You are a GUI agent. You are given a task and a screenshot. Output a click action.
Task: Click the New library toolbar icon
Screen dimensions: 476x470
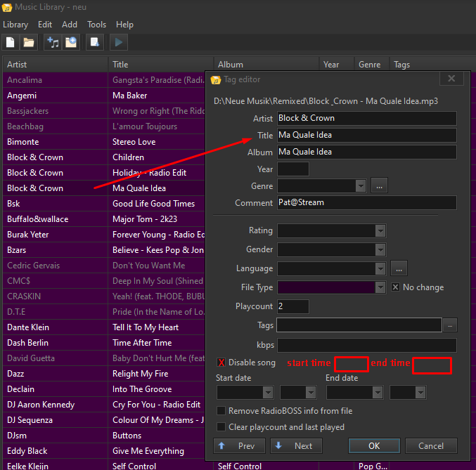[11, 42]
